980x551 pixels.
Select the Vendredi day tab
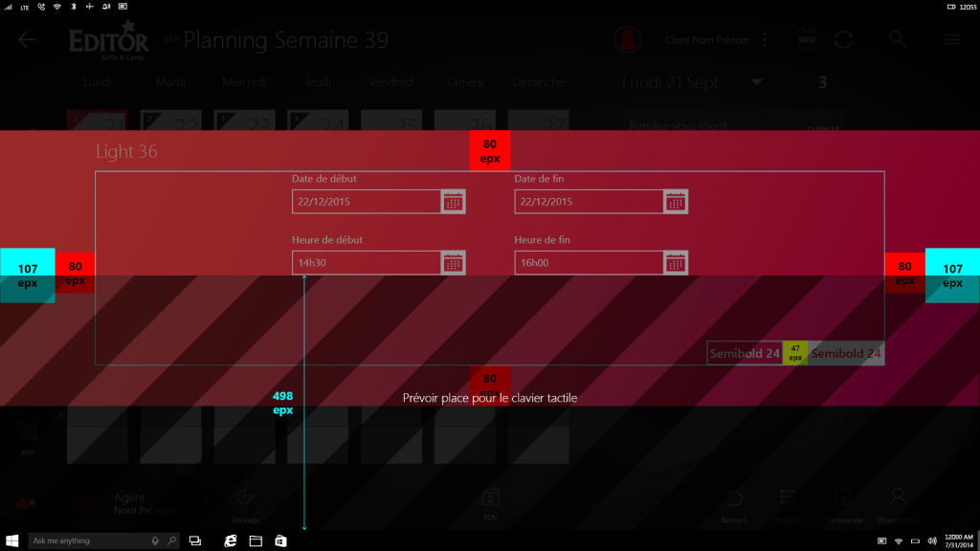tap(390, 83)
